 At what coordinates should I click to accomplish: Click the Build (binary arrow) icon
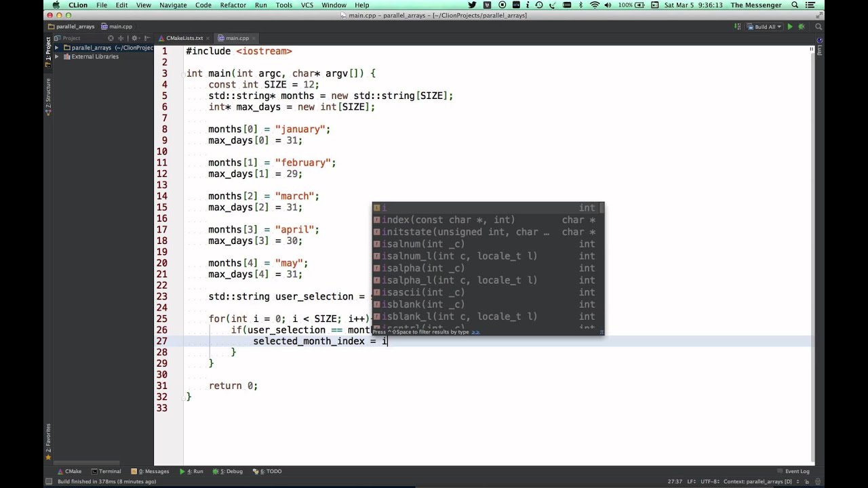pyautogui.click(x=738, y=27)
